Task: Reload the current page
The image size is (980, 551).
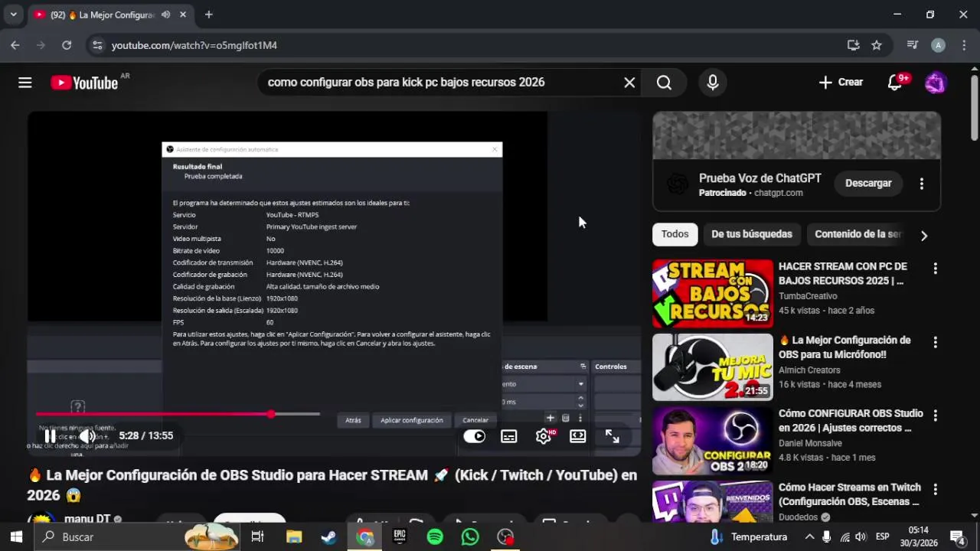Action: click(67, 45)
